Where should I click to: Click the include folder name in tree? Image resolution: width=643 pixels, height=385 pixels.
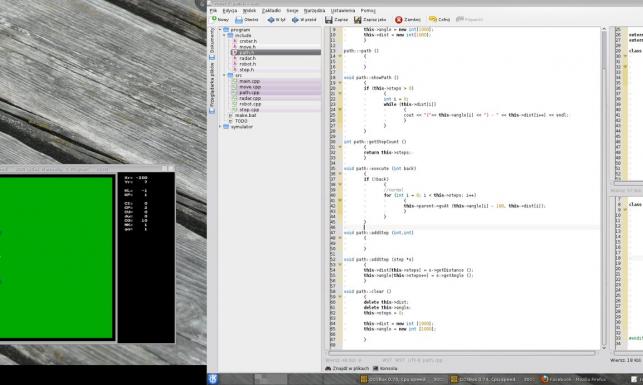point(243,36)
